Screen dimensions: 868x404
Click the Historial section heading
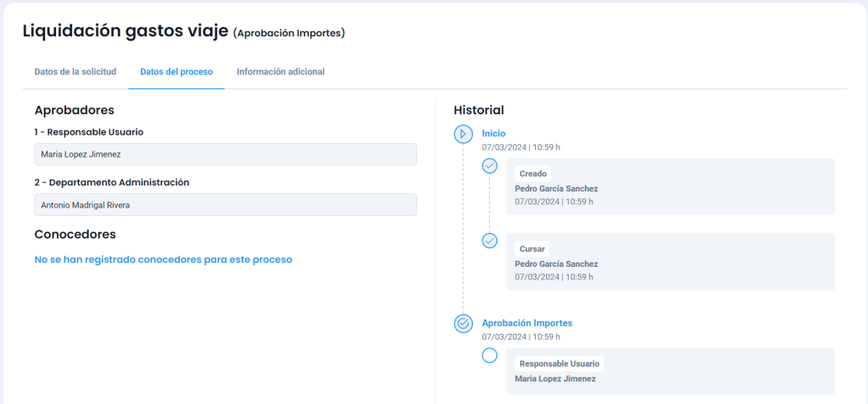(x=479, y=110)
